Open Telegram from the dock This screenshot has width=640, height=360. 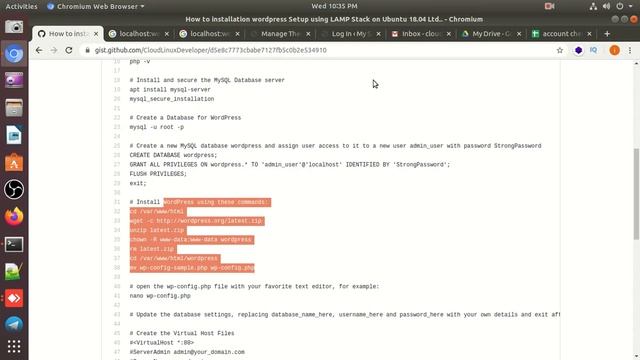pyautogui.click(x=14, y=324)
